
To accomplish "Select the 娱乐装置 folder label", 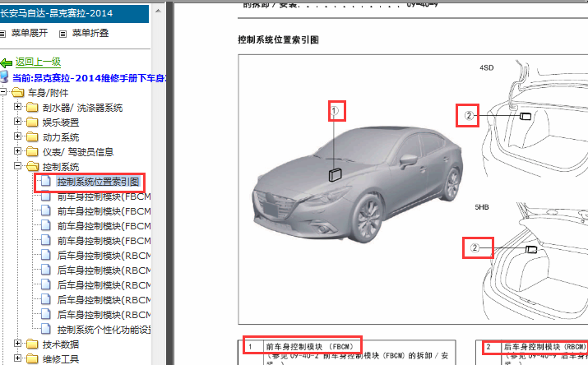I will click(61, 122).
